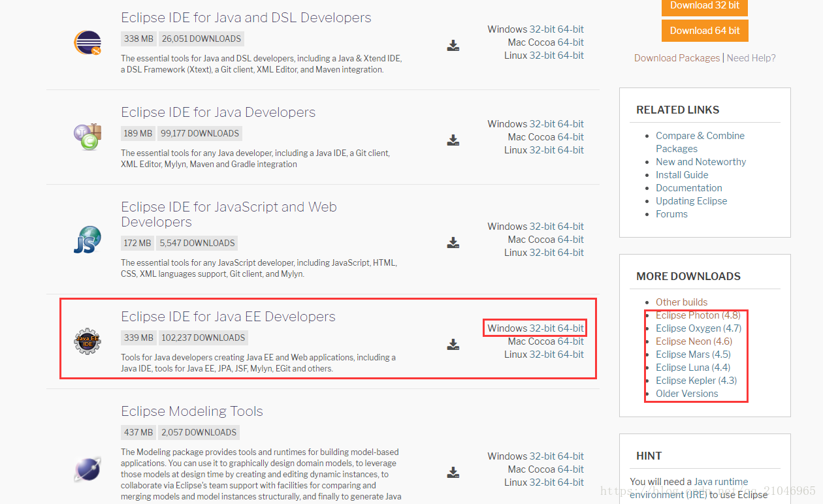This screenshot has height=504, width=823.
Task: Select Windows 32-bit for JavaScript and Web Developers
Action: (542, 227)
